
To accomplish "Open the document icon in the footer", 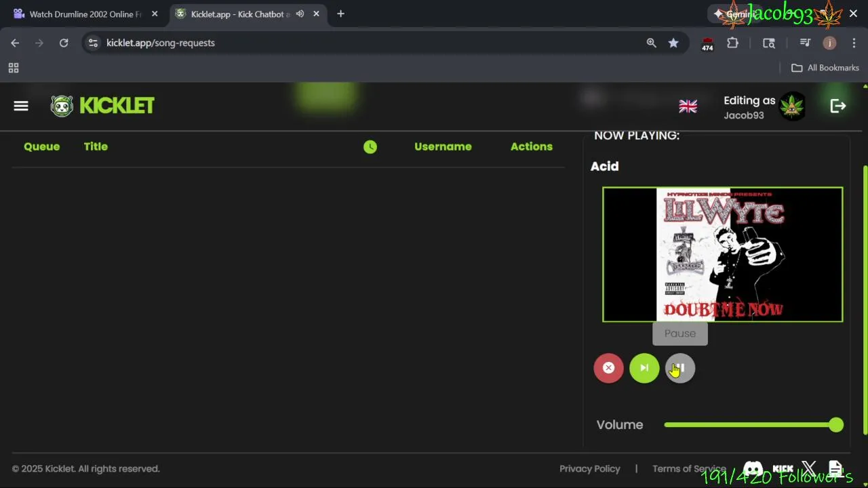I will 835,469.
